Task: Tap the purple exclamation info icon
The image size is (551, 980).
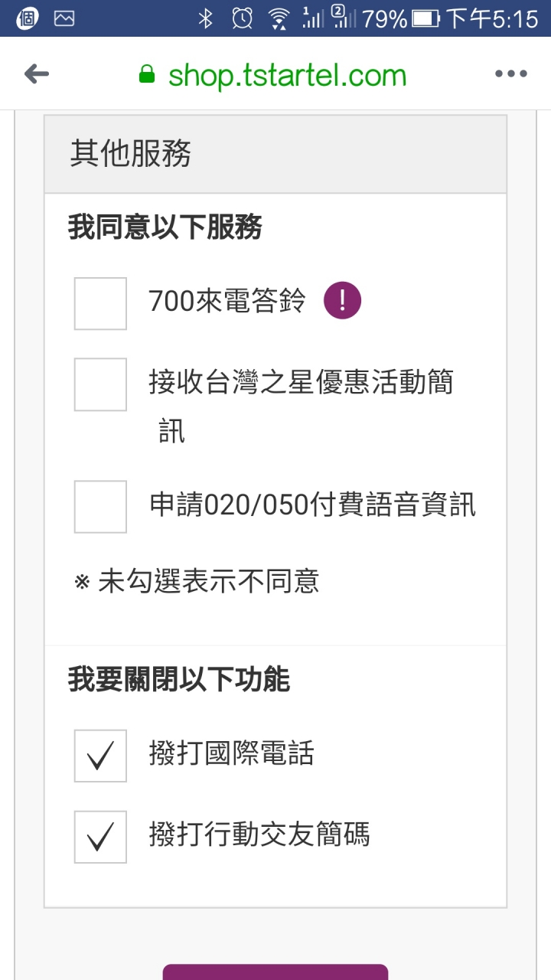Action: point(342,301)
